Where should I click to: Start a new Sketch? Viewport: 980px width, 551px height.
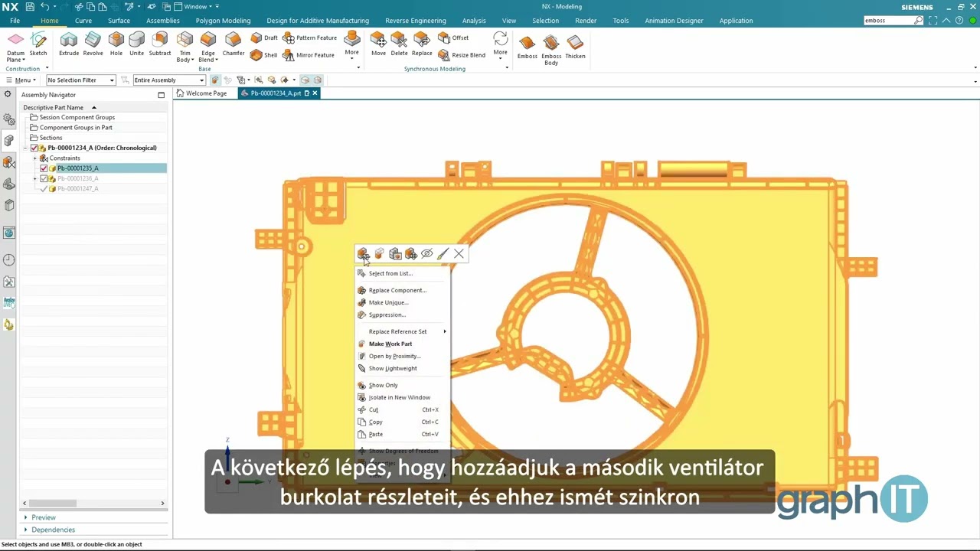point(38,44)
